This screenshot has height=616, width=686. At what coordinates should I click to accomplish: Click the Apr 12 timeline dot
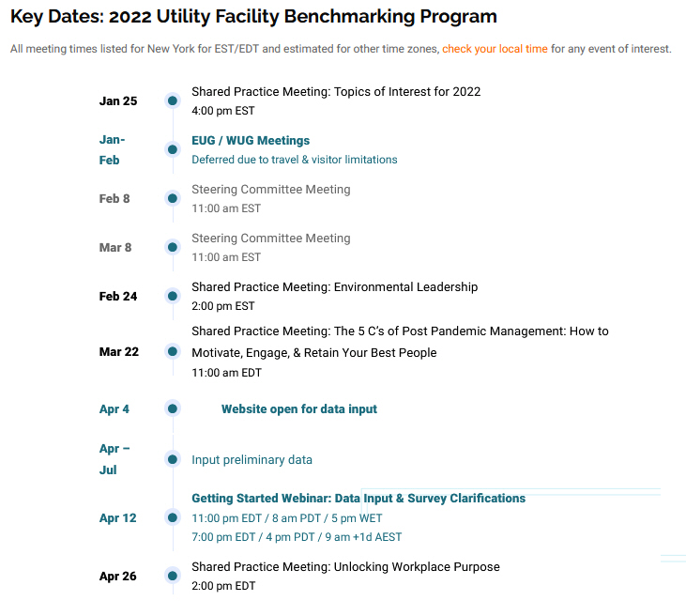pyautogui.click(x=173, y=517)
